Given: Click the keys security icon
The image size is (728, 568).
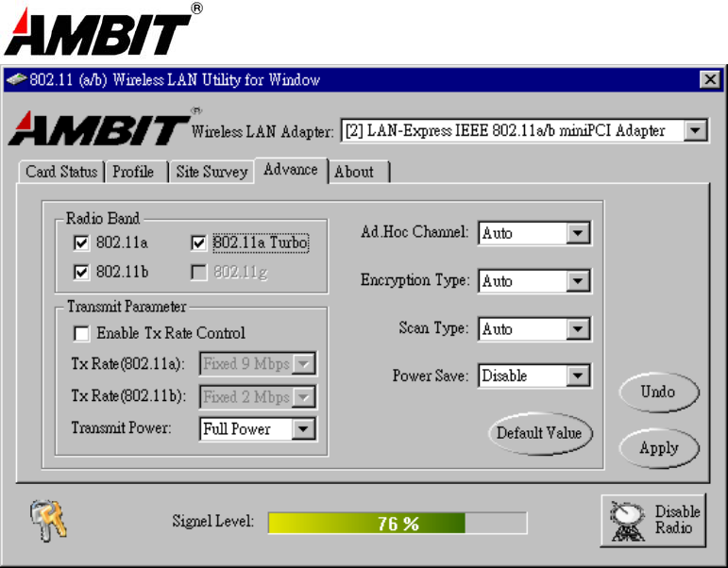Looking at the screenshot, I should (48, 520).
